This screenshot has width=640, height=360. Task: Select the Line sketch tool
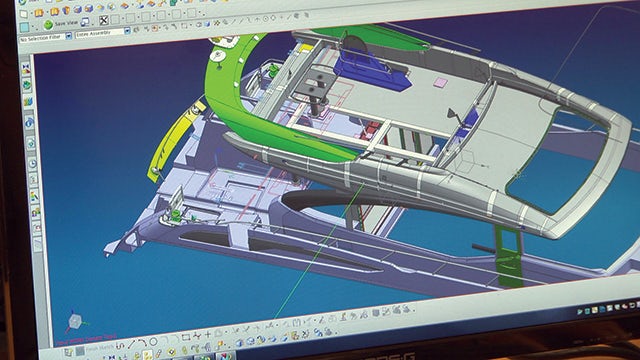pos(131,344)
